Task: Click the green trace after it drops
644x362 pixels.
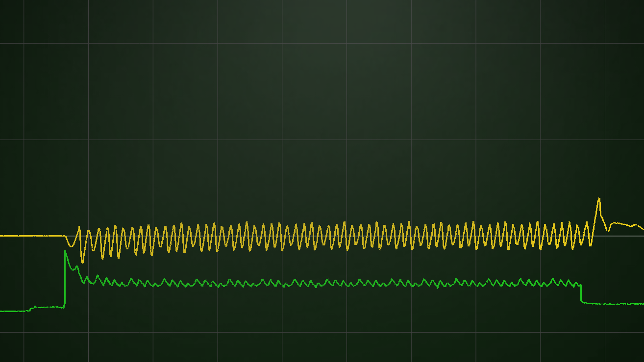Action: (x=603, y=304)
